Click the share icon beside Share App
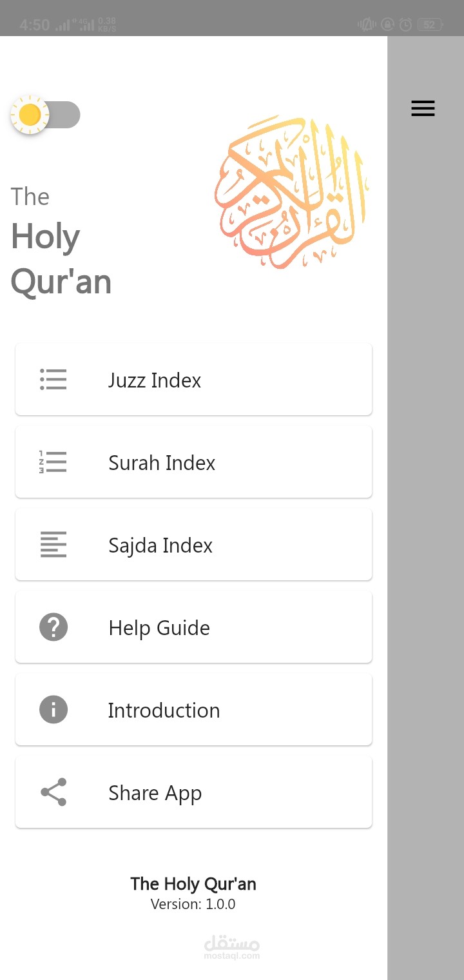Viewport: 464px width, 980px height. [53, 792]
